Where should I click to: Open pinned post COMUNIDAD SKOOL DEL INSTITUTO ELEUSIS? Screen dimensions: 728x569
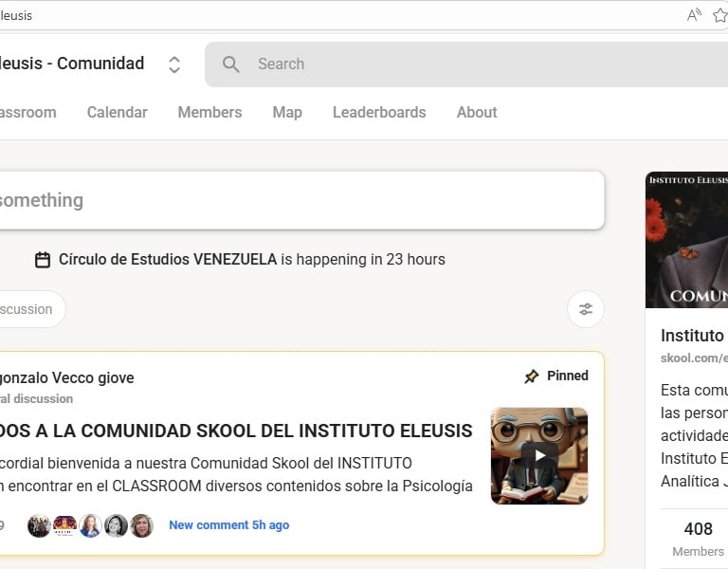click(x=236, y=431)
